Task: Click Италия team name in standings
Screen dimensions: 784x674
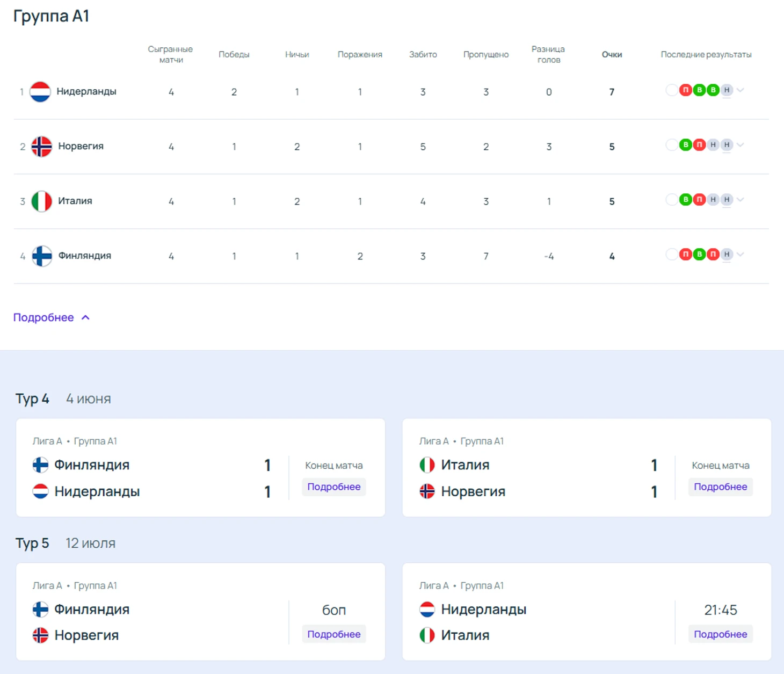Action: (x=75, y=201)
